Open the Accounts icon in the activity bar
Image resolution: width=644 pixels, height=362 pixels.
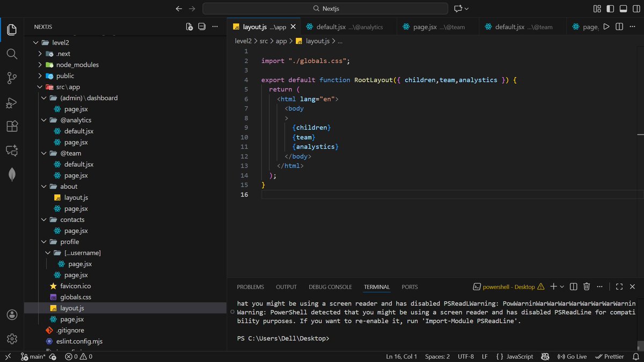click(x=12, y=314)
